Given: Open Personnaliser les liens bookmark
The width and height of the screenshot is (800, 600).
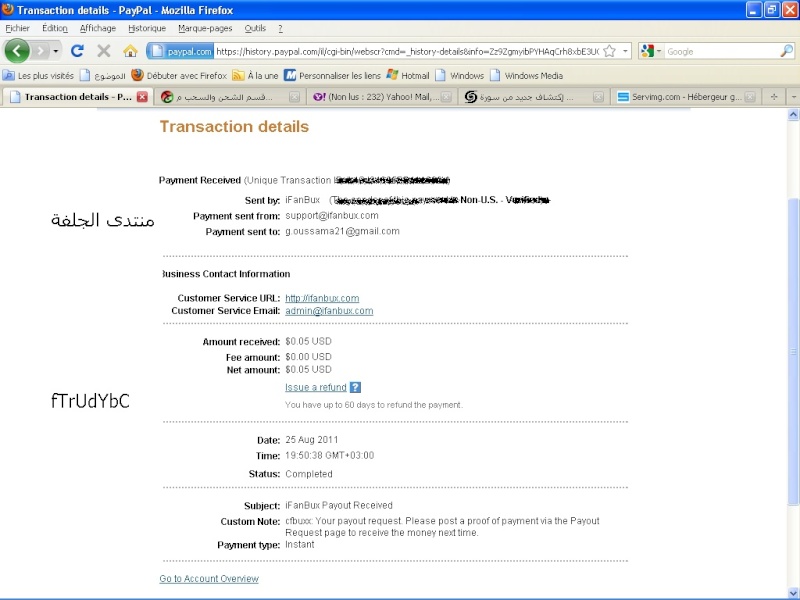Looking at the screenshot, I should [332, 76].
